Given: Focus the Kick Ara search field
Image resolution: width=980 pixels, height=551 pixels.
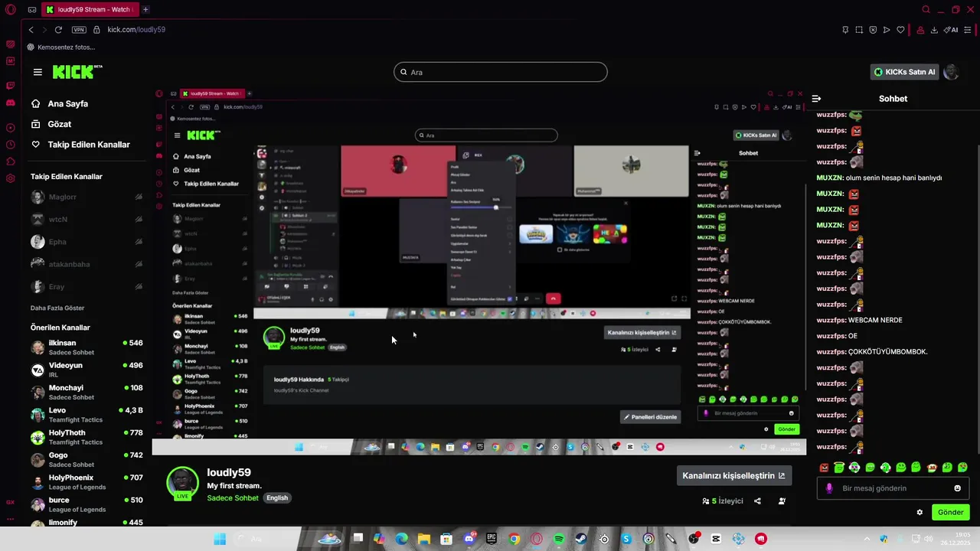Looking at the screenshot, I should 501,72.
